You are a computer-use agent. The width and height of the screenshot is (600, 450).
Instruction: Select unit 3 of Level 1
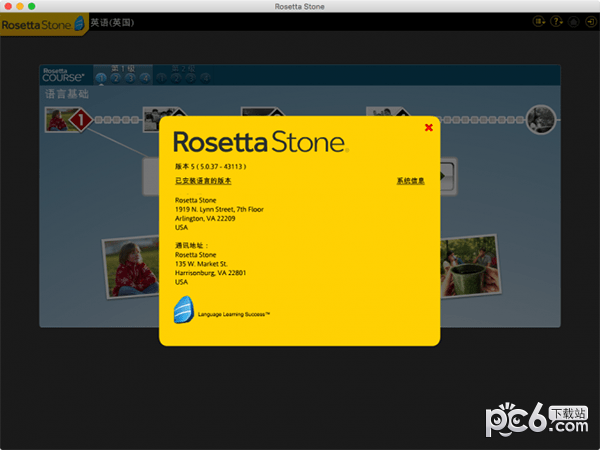(x=130, y=78)
